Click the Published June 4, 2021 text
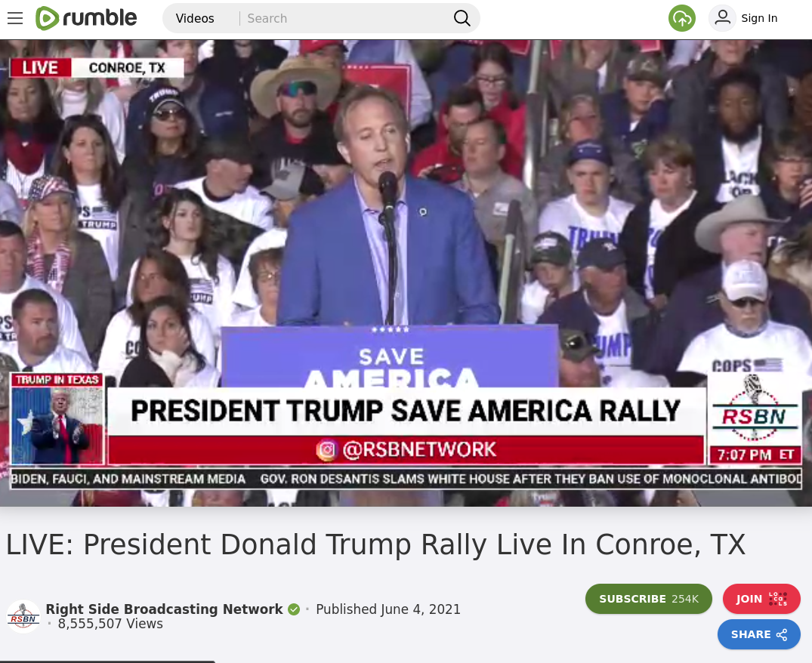This screenshot has height=663, width=812. click(388, 609)
